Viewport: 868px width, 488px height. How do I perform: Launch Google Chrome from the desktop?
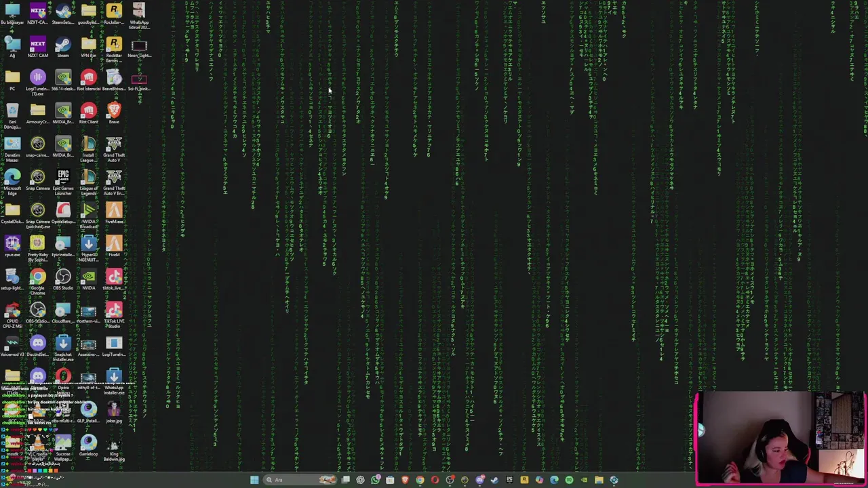tap(37, 281)
